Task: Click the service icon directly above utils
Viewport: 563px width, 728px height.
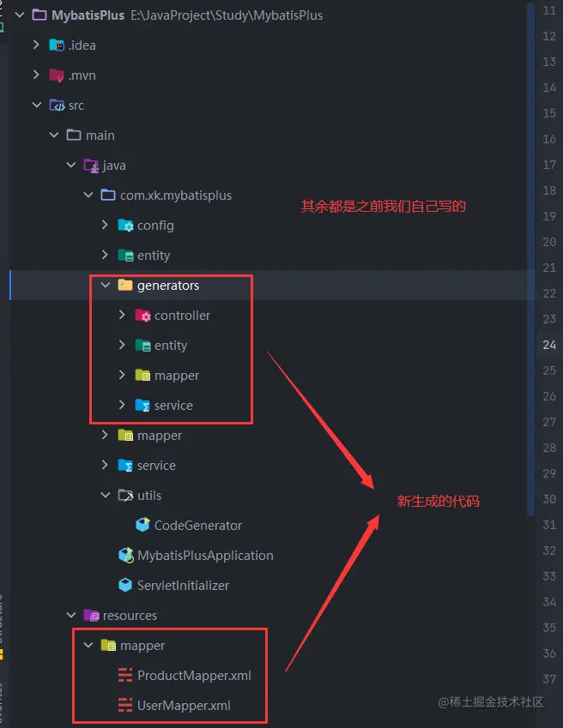Action: click(125, 466)
